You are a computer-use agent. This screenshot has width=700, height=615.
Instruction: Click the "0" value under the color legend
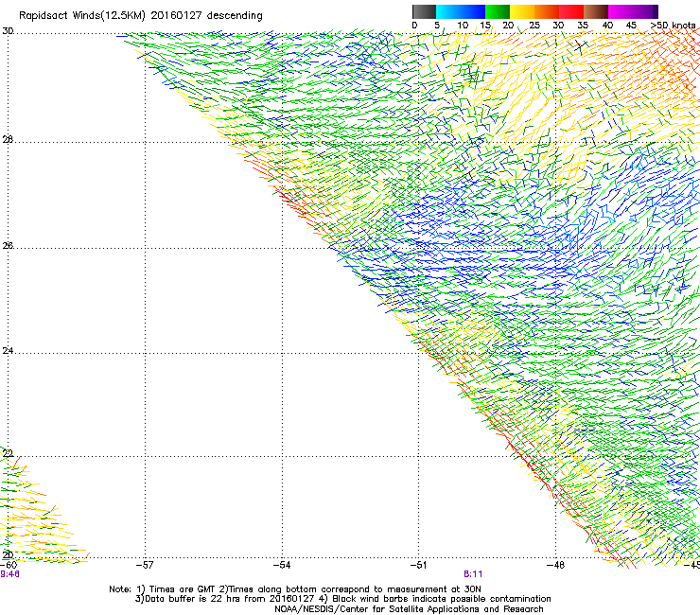(414, 26)
